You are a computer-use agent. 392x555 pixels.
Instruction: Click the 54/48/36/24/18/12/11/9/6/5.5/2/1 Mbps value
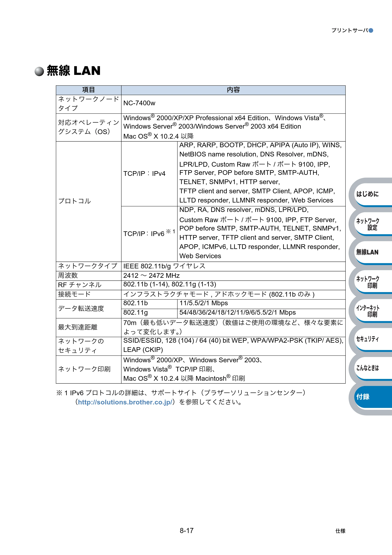coord(237,313)
